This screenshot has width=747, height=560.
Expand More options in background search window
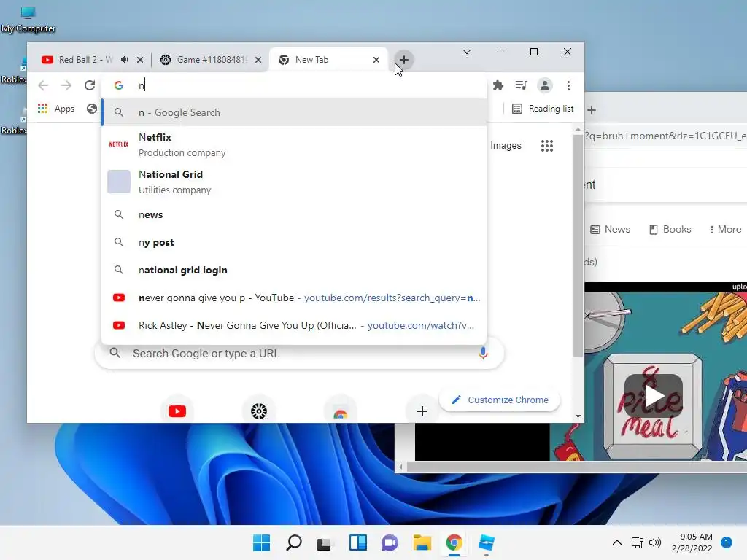pyautogui.click(x=725, y=230)
